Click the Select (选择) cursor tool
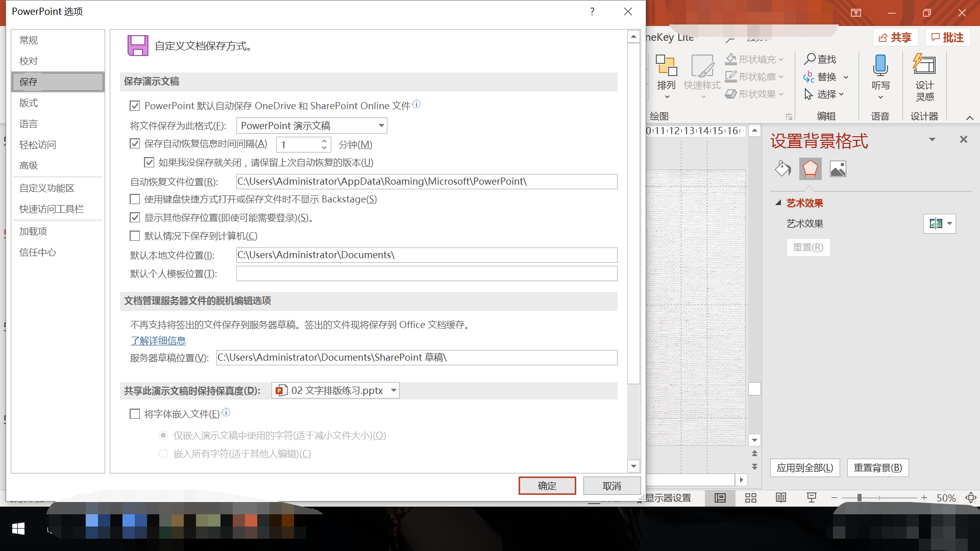This screenshot has width=980, height=551. click(x=808, y=94)
